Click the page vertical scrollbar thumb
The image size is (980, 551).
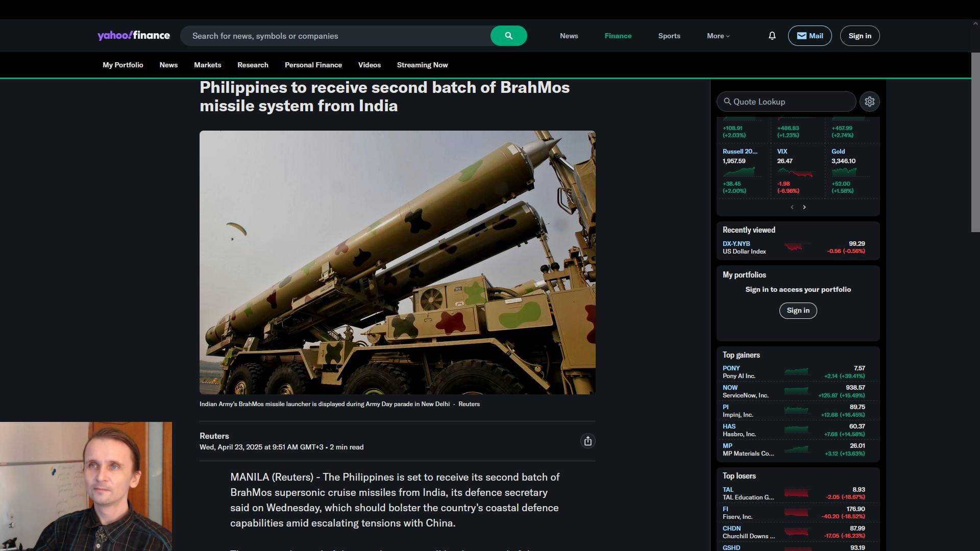975,142
